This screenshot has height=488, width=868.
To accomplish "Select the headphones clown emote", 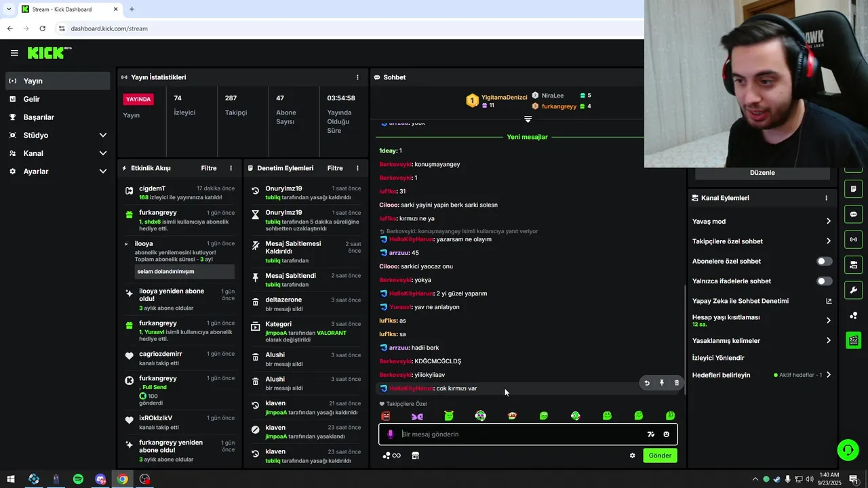I will (480, 415).
